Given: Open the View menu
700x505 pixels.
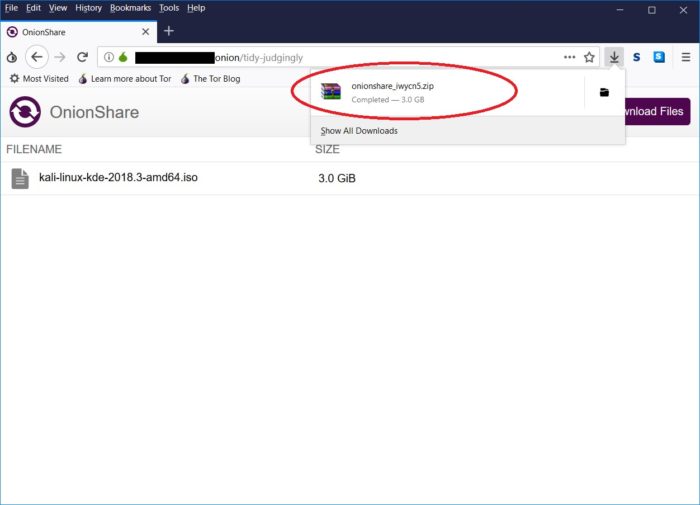Looking at the screenshot, I should click(58, 8).
